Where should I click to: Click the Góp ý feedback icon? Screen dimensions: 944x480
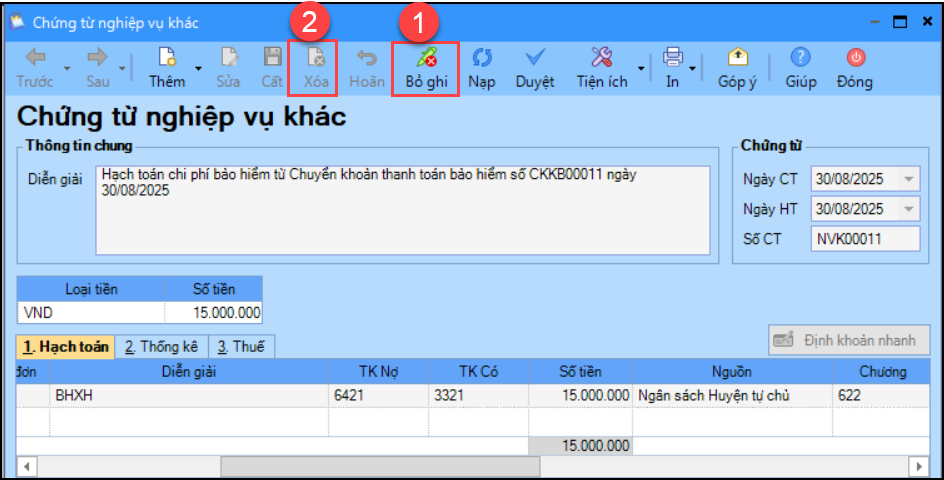(x=738, y=57)
